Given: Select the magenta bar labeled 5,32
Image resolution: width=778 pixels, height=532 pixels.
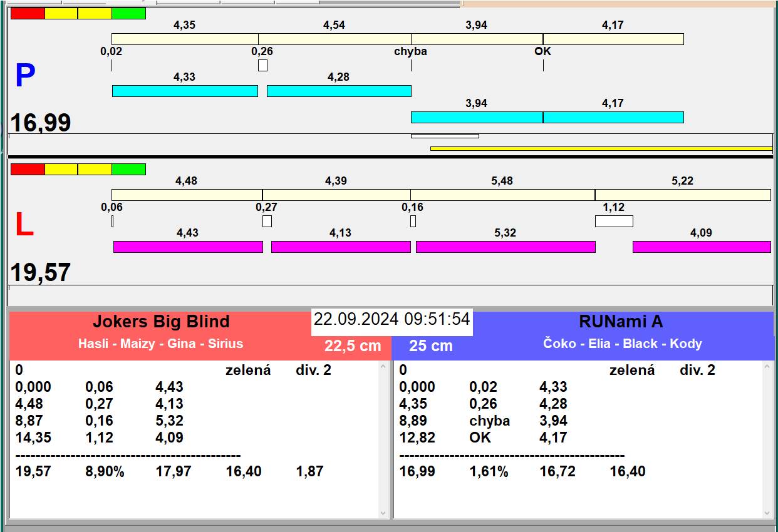Looking at the screenshot, I should point(506,247).
